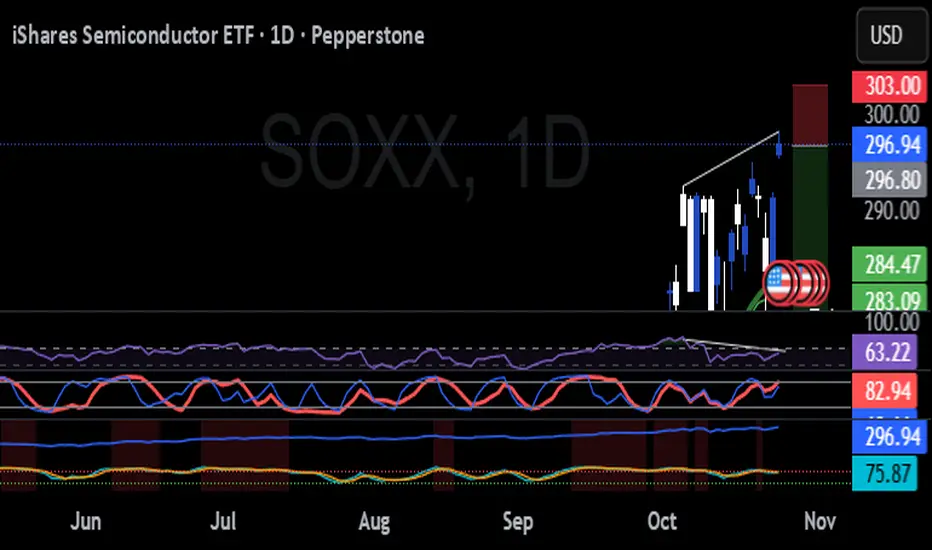Select the Jul label on time axis
This screenshot has height=550, width=932.
[x=223, y=521]
